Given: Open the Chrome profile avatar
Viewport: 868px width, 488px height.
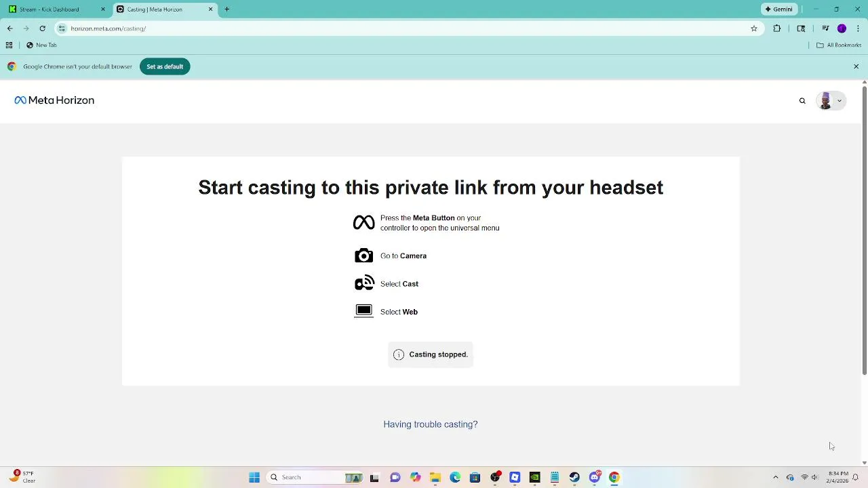Looking at the screenshot, I should pyautogui.click(x=842, y=28).
